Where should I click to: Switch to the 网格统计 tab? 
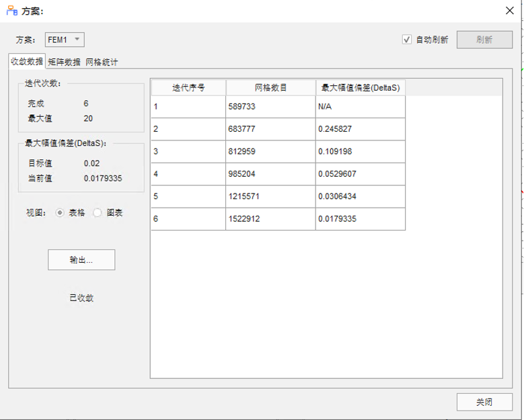[x=102, y=62]
